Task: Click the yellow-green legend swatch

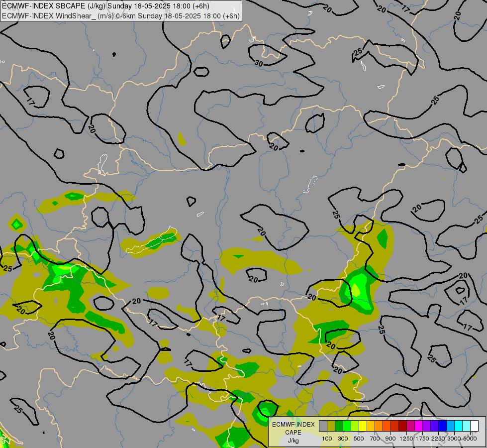Action: point(355,426)
